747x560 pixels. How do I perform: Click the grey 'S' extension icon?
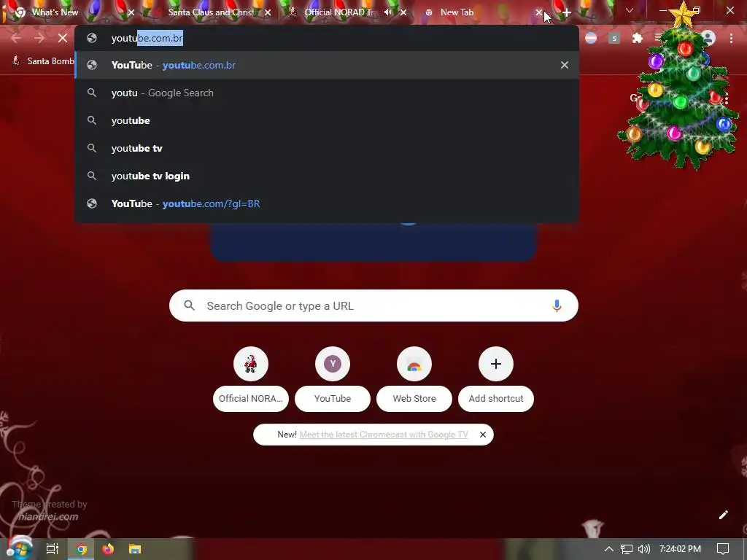tap(614, 38)
